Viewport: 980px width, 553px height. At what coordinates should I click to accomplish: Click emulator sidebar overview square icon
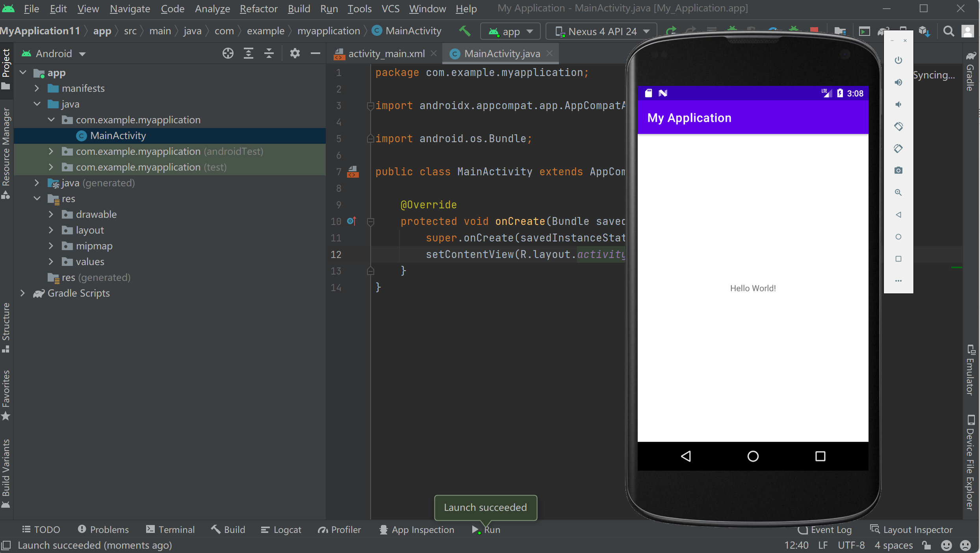click(898, 258)
